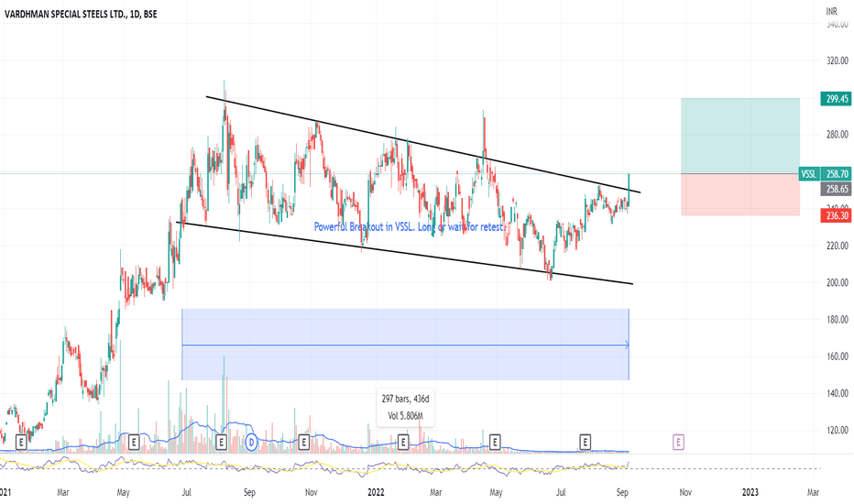
Task: Click the gray 258.65 entry price label
Action: [836, 189]
